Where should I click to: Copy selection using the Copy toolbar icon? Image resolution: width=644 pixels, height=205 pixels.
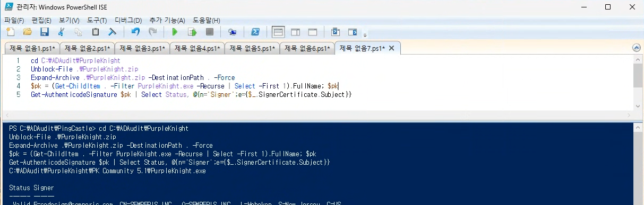(78, 32)
